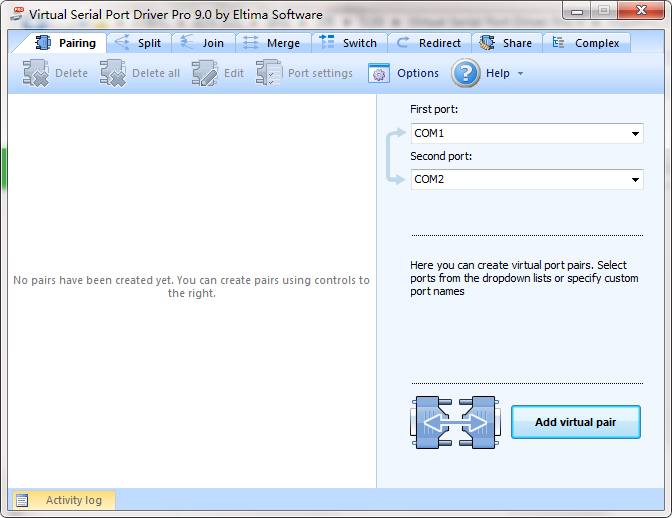Open the Complex tab
Screen dimensions: 672x518
click(x=587, y=43)
